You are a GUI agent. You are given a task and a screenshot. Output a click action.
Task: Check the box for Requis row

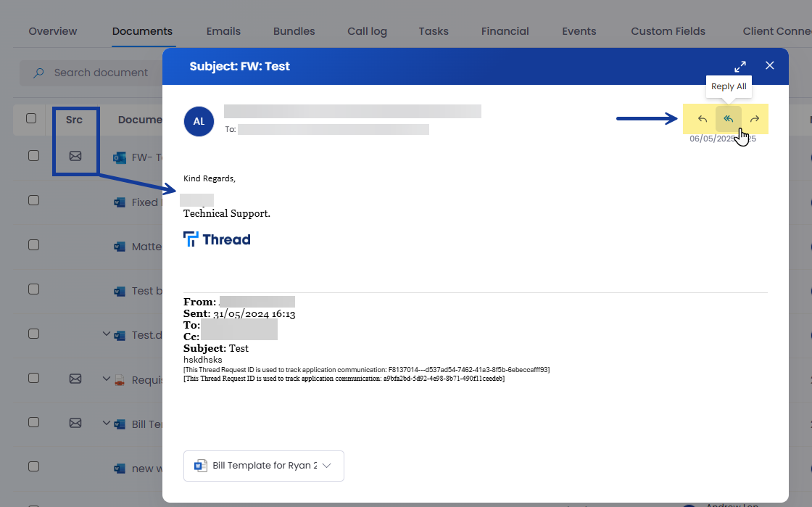point(33,378)
